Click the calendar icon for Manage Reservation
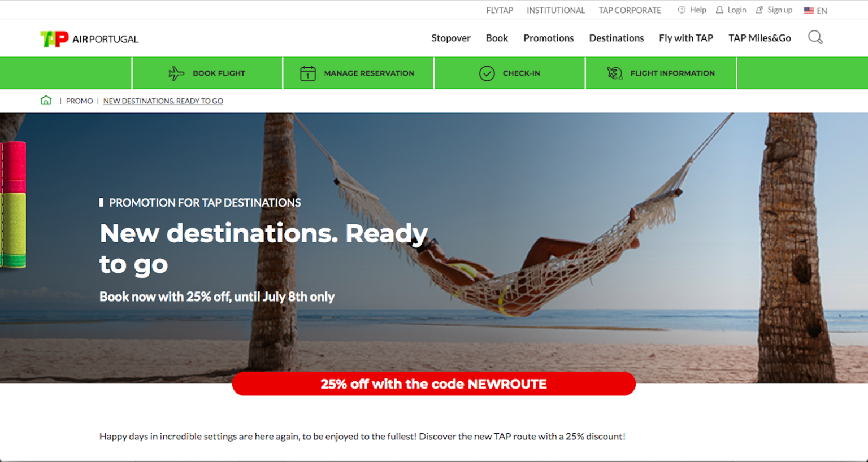868x462 pixels. point(308,73)
